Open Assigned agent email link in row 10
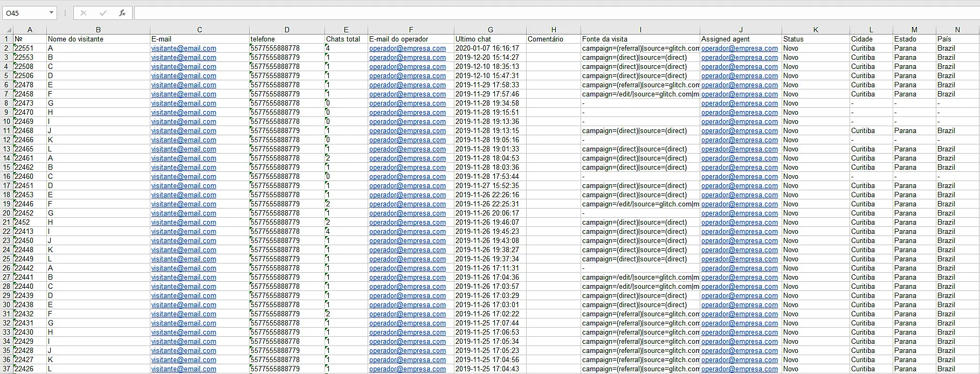Viewport: 980px width, 374px height. tap(739, 122)
